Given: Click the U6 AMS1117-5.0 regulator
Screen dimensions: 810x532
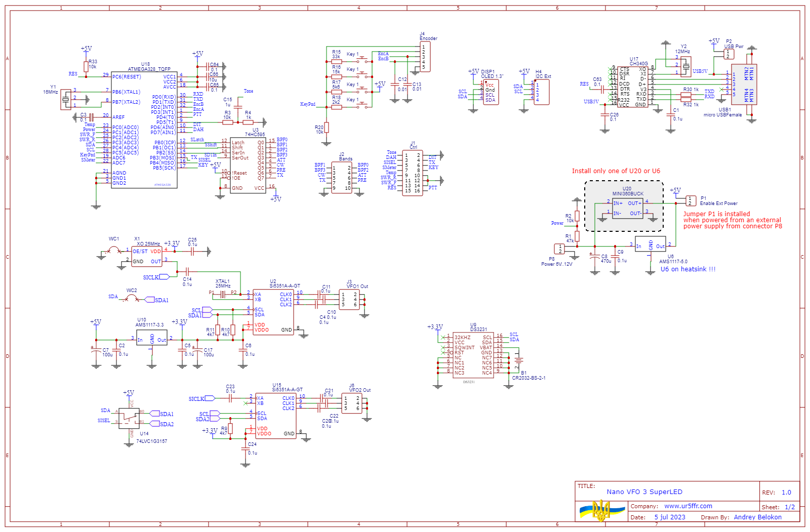Looking at the screenshot, I should pyautogui.click(x=651, y=244).
